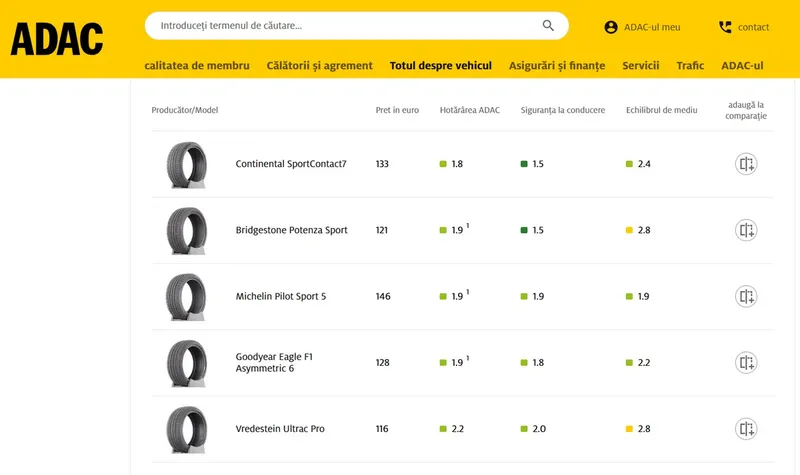Click the Vredestein Ultrac Pro tire image

[x=187, y=430]
